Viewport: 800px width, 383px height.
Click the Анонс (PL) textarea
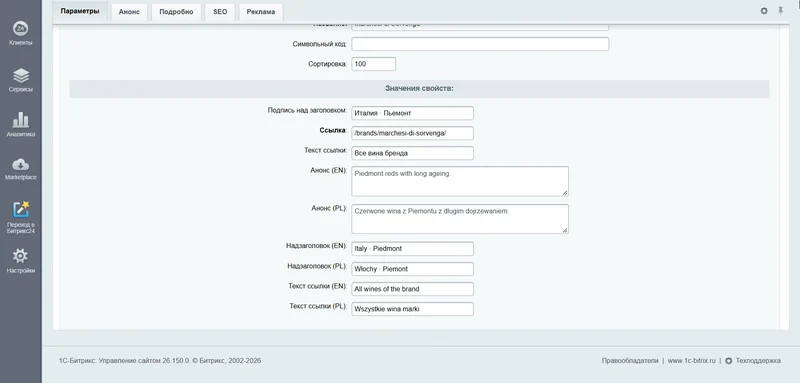460,219
